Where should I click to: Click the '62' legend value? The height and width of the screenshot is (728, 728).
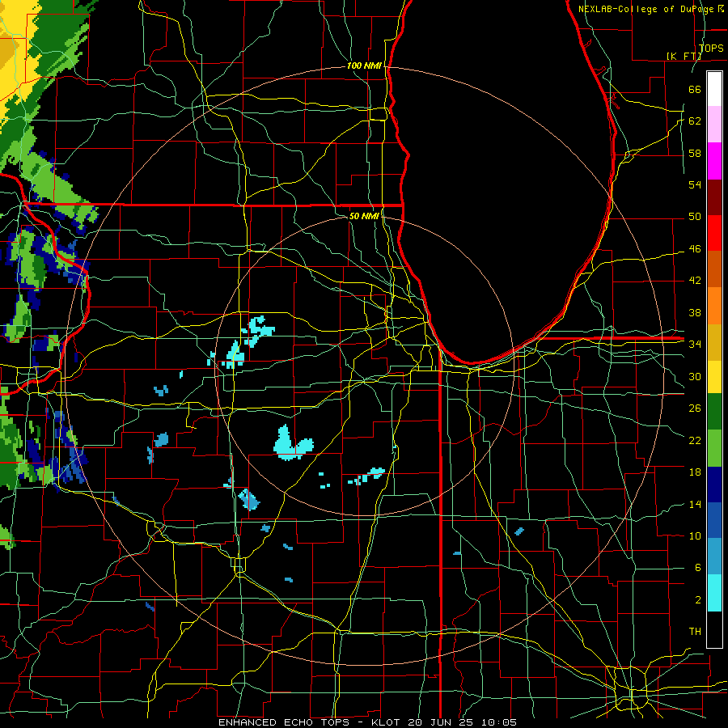click(x=695, y=121)
